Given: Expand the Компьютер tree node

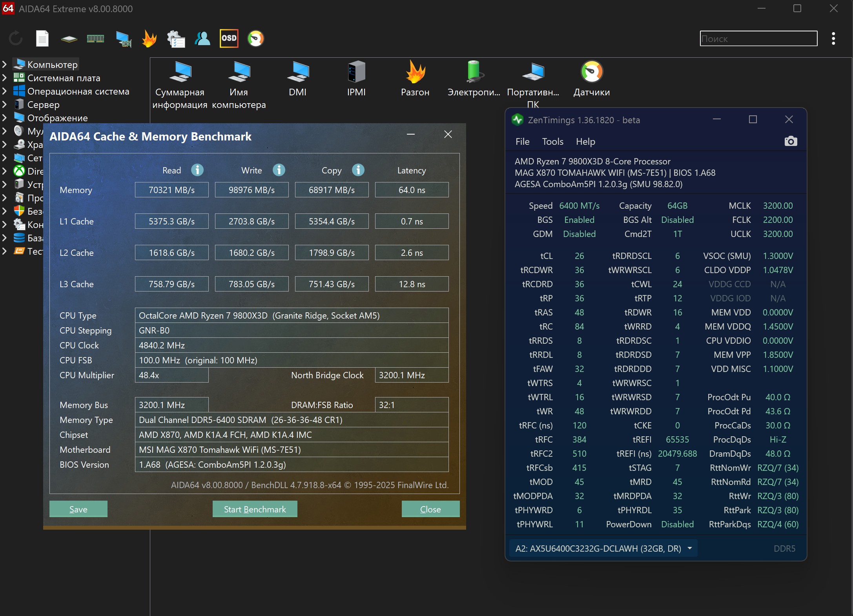Looking at the screenshot, I should [x=5, y=64].
